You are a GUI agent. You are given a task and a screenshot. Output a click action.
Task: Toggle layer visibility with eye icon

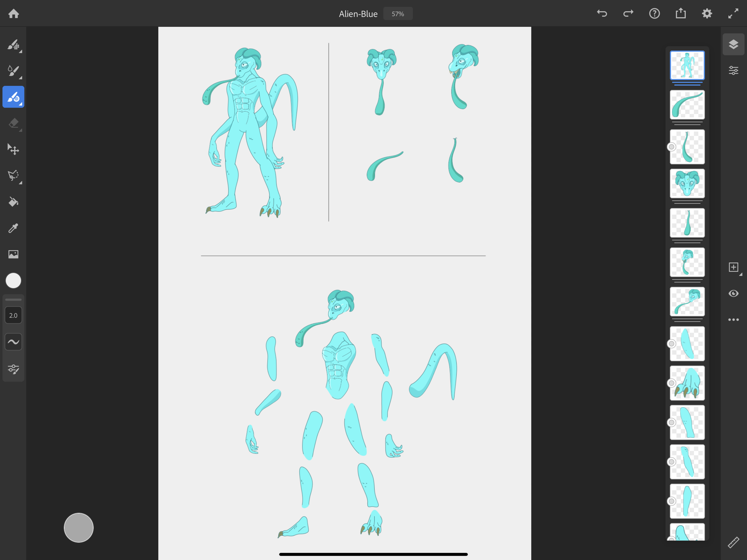pyautogui.click(x=733, y=293)
